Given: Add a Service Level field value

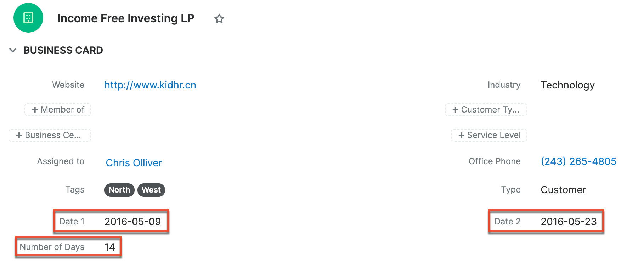Looking at the screenshot, I should point(489,135).
